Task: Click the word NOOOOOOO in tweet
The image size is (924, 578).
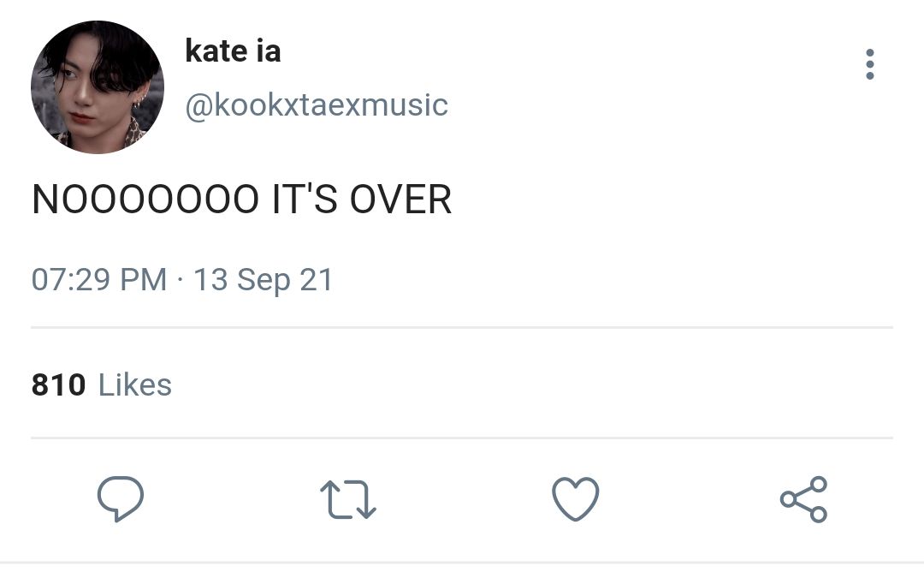Action: 145,200
